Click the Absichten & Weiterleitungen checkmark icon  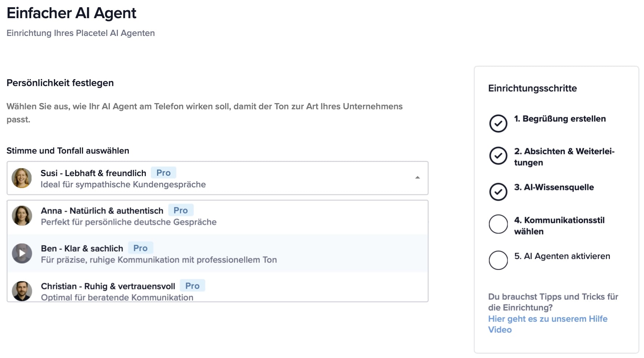(498, 156)
